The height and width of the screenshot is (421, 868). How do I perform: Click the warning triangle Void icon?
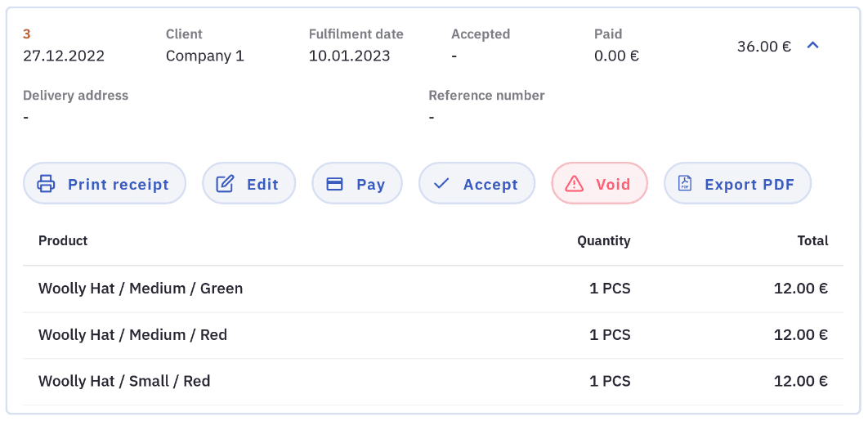click(575, 184)
